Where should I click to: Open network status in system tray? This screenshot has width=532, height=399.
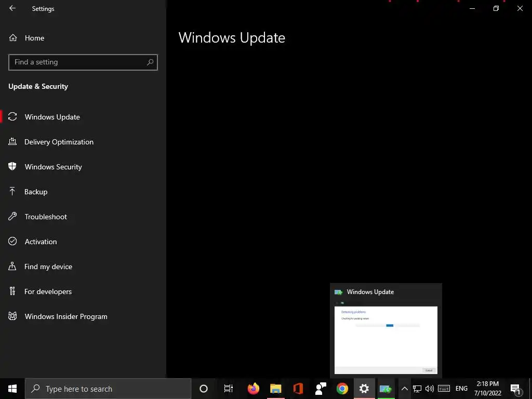pos(417,389)
